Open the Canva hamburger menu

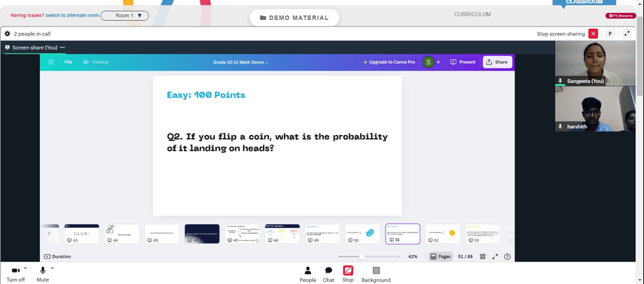(x=51, y=62)
